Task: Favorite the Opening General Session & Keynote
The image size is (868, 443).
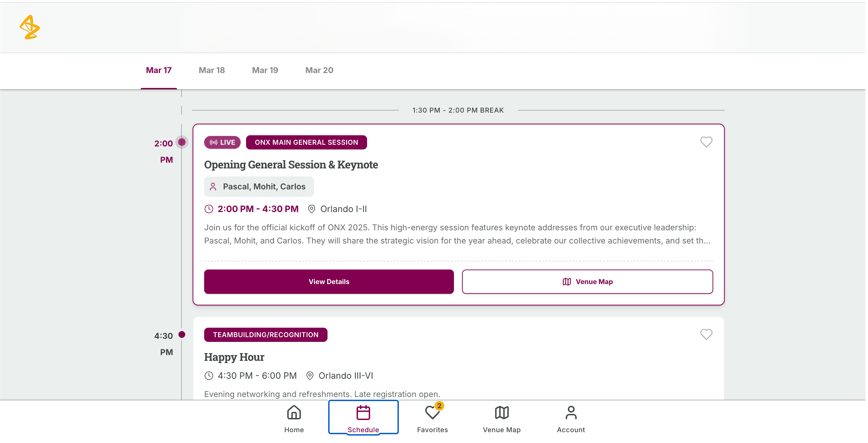Action: (x=706, y=142)
